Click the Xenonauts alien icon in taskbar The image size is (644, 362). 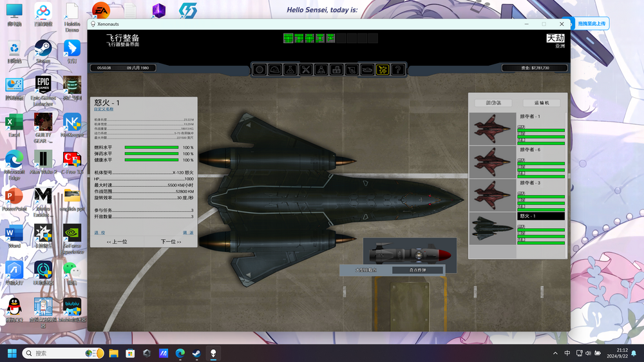pos(213,354)
